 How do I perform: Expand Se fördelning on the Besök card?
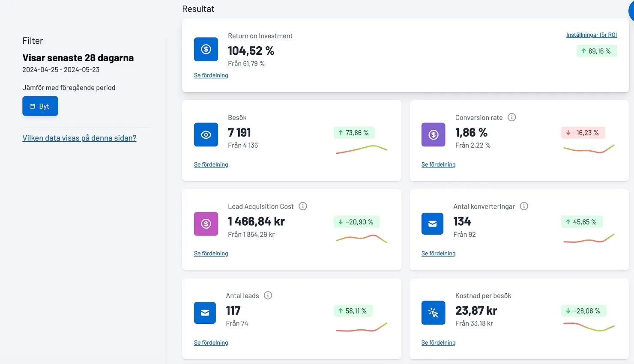click(211, 164)
